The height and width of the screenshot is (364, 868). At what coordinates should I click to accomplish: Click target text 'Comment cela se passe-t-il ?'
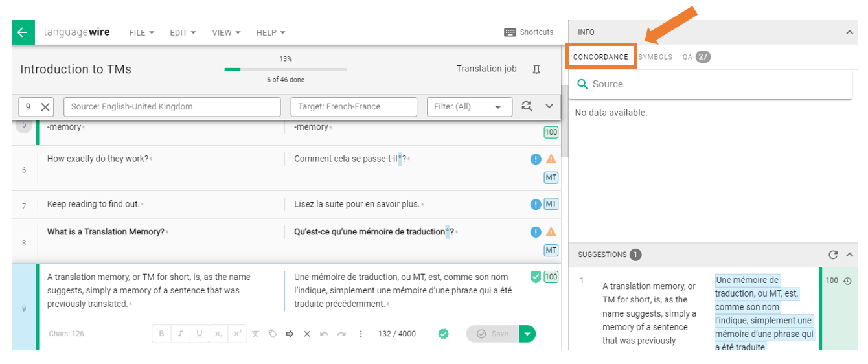350,159
